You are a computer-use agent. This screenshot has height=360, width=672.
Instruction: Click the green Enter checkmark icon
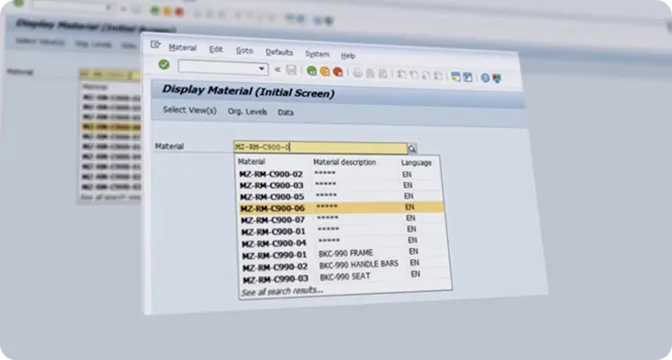164,65
